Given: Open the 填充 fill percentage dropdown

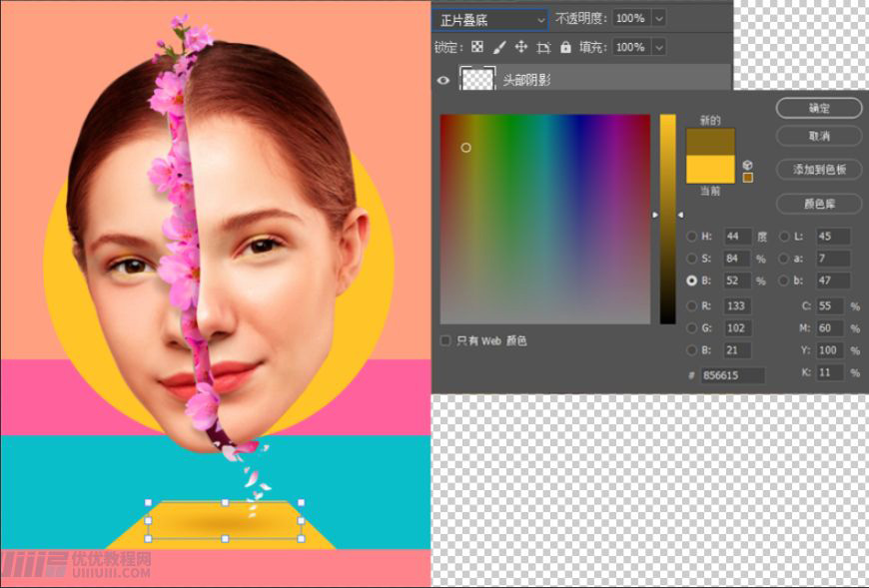Looking at the screenshot, I should click(657, 47).
